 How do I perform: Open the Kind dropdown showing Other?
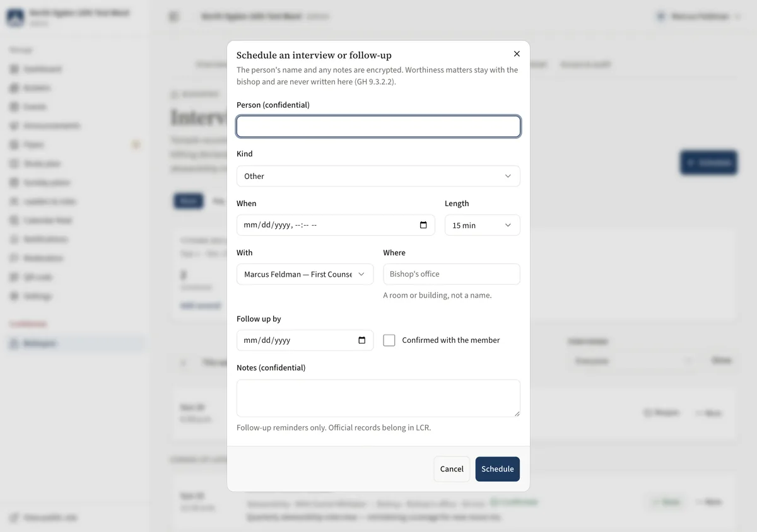pos(378,176)
